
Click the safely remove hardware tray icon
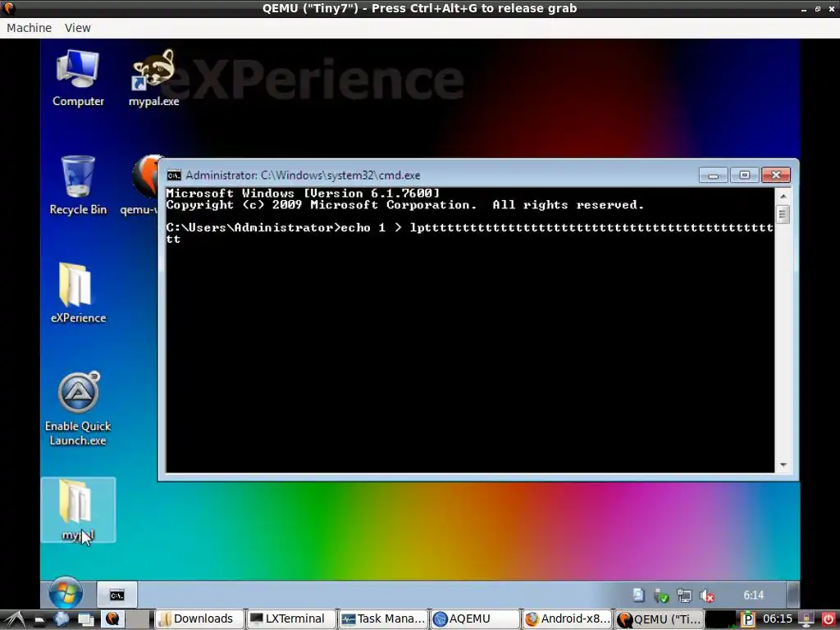[662, 596]
